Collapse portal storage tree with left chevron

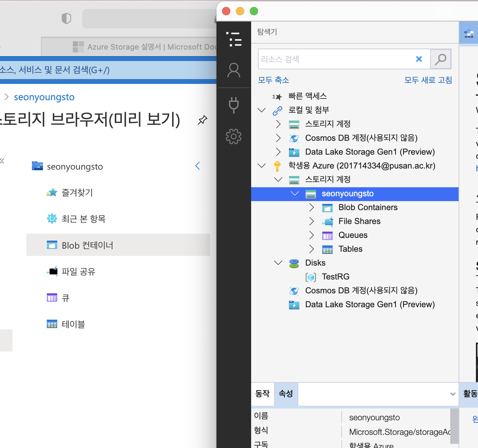[198, 166]
